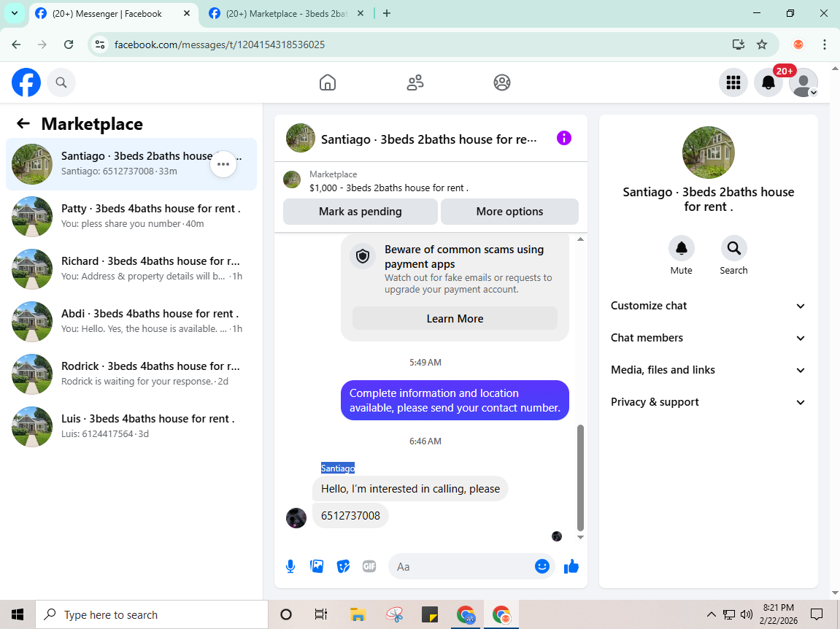
Task: Mute this conversation with the bell
Action: coord(682,248)
